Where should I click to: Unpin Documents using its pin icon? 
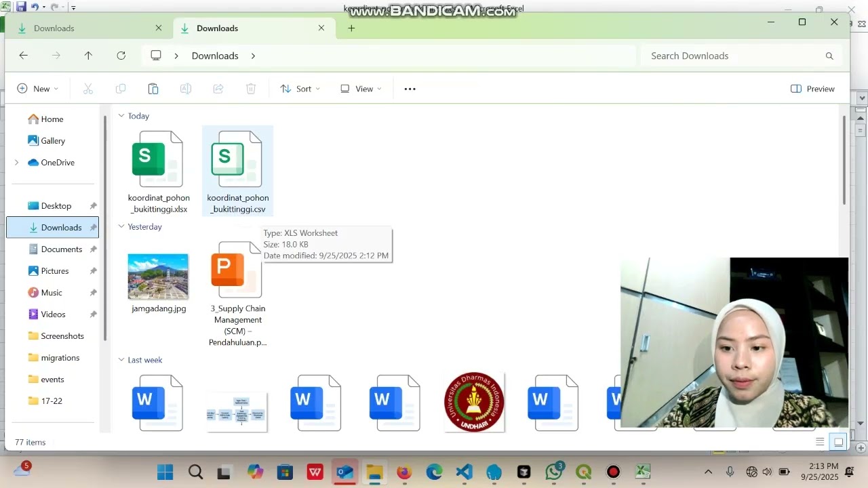[94, 249]
